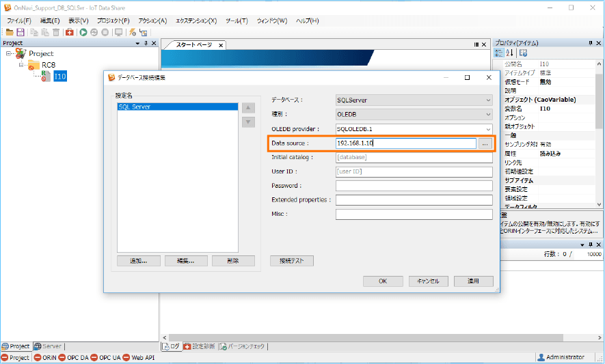Click the Open folder toolbar icon

click(x=10, y=32)
